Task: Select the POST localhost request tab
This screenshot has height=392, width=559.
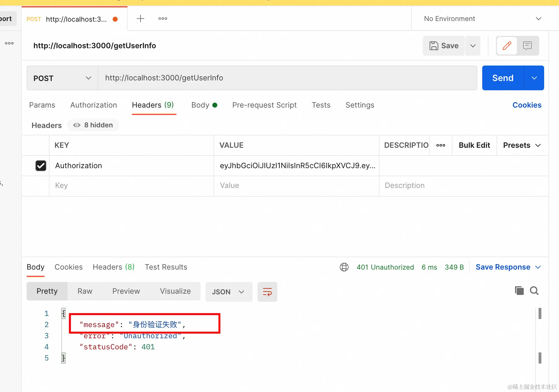Action: pos(74,19)
